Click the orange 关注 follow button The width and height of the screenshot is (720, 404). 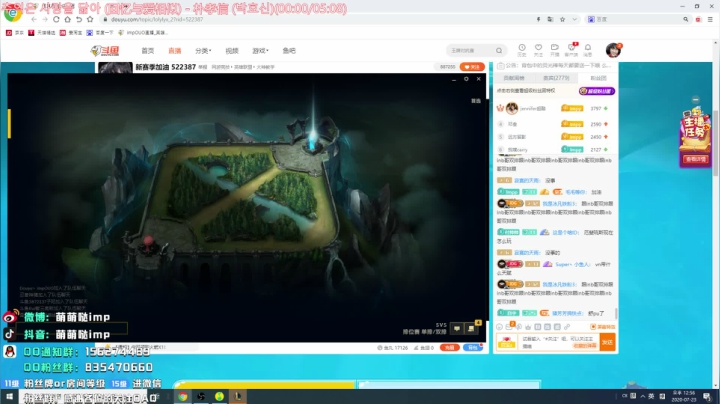click(472, 67)
